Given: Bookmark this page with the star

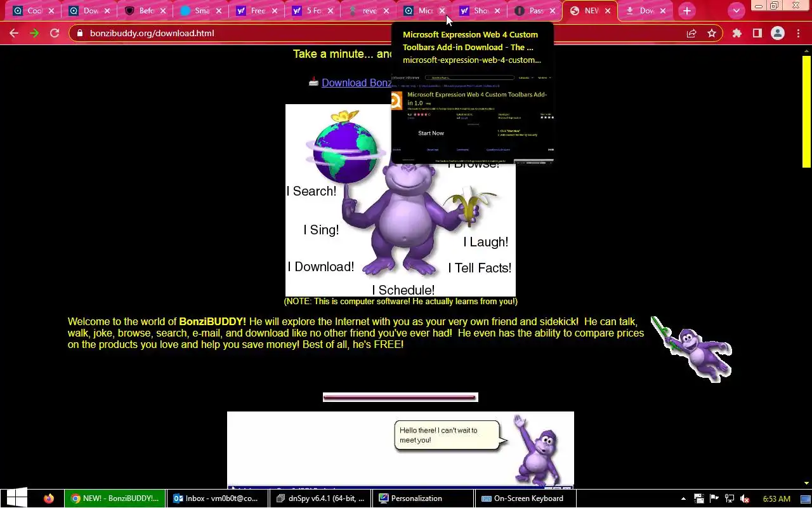Looking at the screenshot, I should coord(712,33).
